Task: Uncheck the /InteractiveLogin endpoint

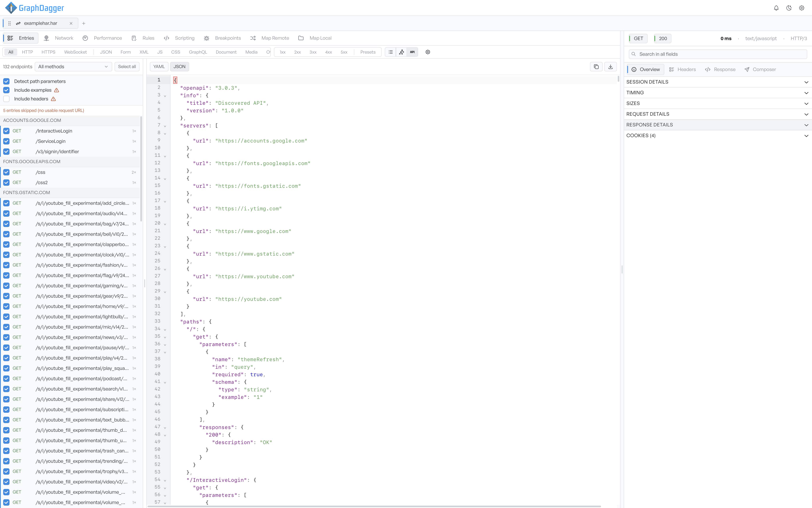Action: point(6,131)
